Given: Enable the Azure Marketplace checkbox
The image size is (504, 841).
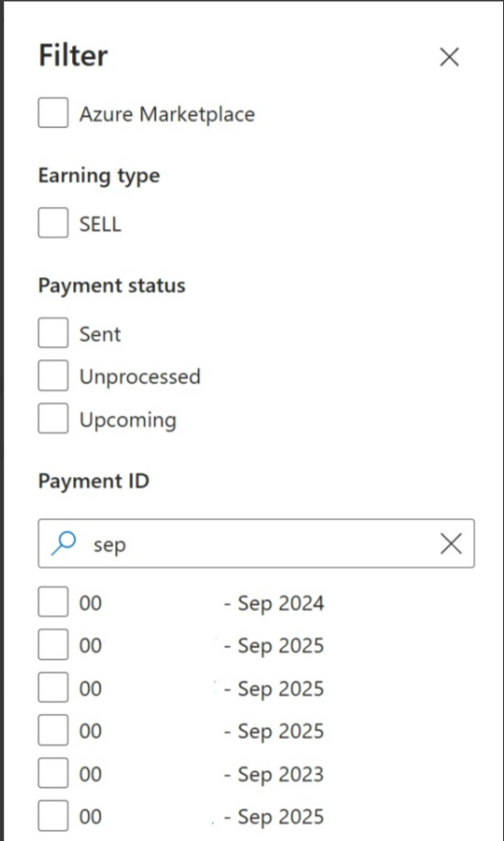Looking at the screenshot, I should (53, 112).
